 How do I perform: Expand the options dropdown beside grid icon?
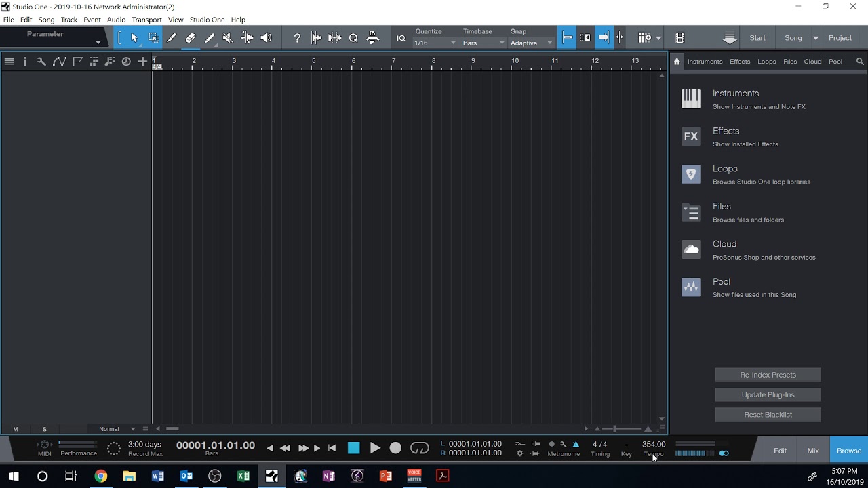pyautogui.click(x=658, y=38)
